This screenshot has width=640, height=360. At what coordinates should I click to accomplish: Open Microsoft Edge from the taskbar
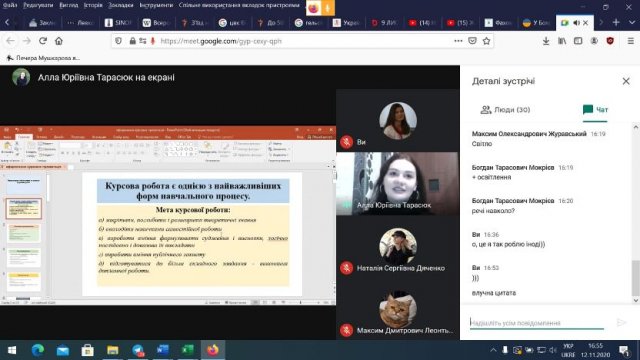pyautogui.click(x=38, y=350)
